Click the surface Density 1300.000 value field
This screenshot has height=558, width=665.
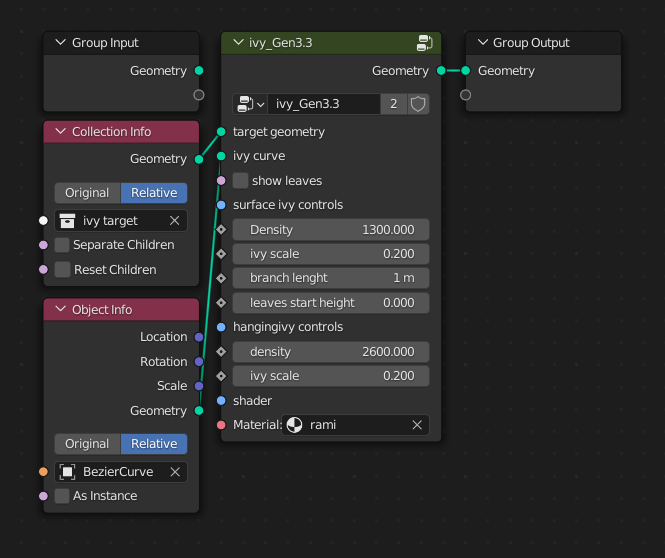[x=331, y=229]
